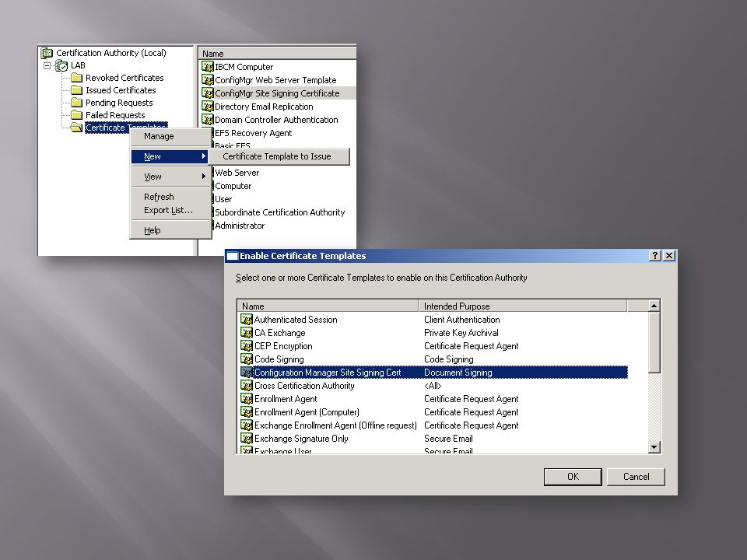Viewport: 747px width, 560px height.
Task: Click the ConfigMgr Site Signing Certificate icon
Action: point(208,93)
